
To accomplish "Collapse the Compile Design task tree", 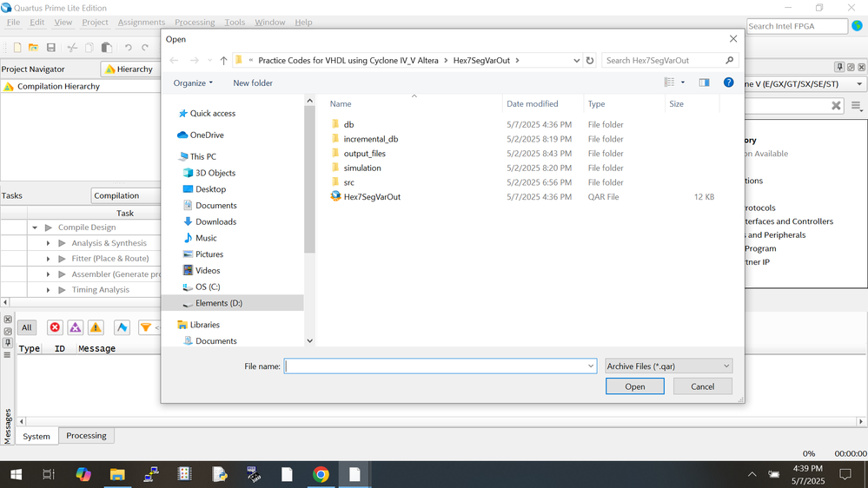I will pos(35,228).
